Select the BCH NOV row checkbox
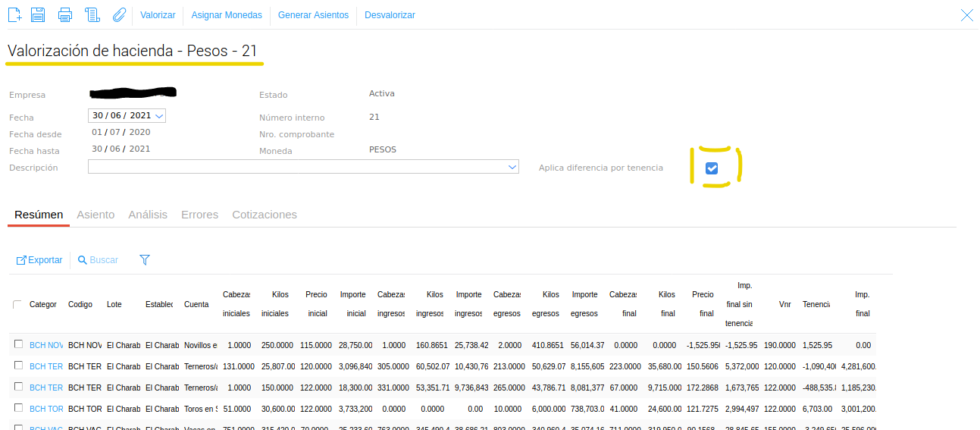This screenshot has width=980, height=430. click(19, 344)
